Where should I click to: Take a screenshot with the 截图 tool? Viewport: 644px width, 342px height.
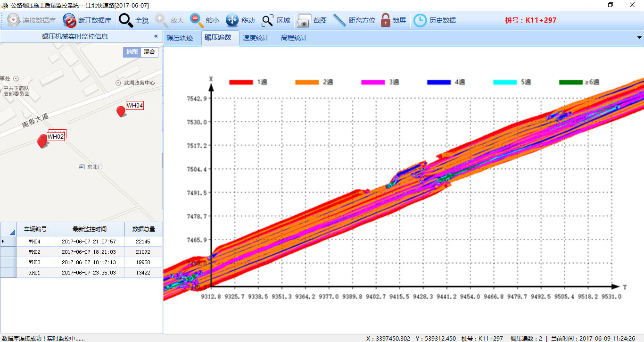pyautogui.click(x=304, y=21)
